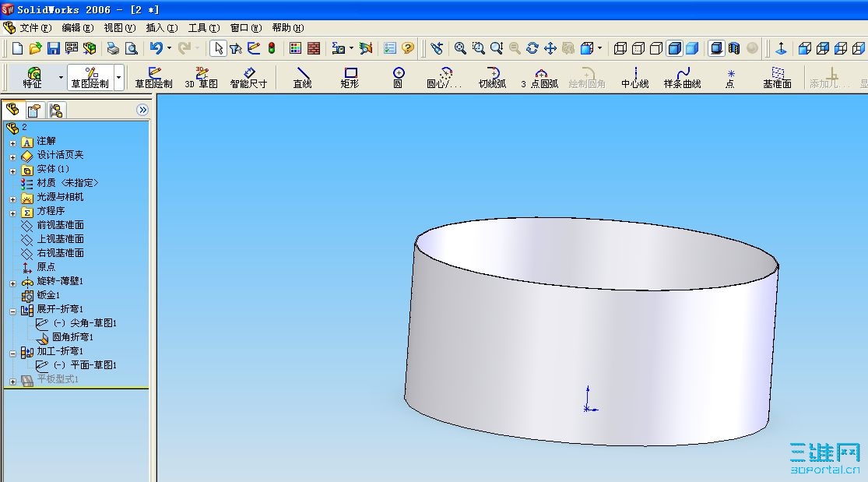Open undo history dropdown arrow
868x482 pixels.
point(169,49)
